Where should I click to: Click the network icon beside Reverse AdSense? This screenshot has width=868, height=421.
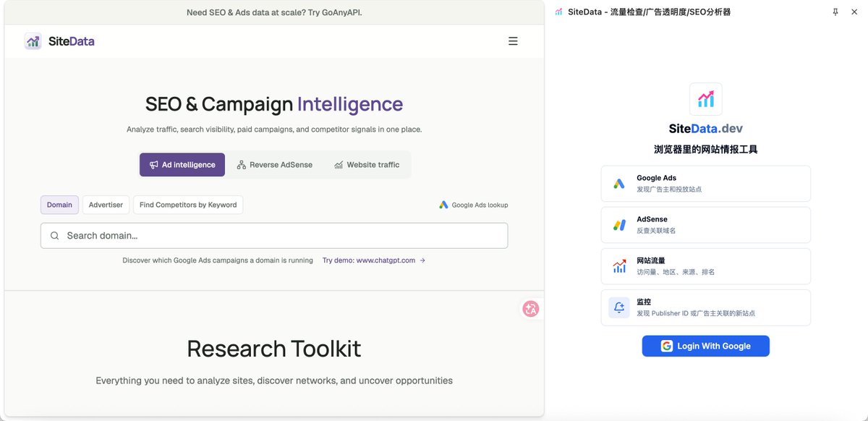pos(242,165)
